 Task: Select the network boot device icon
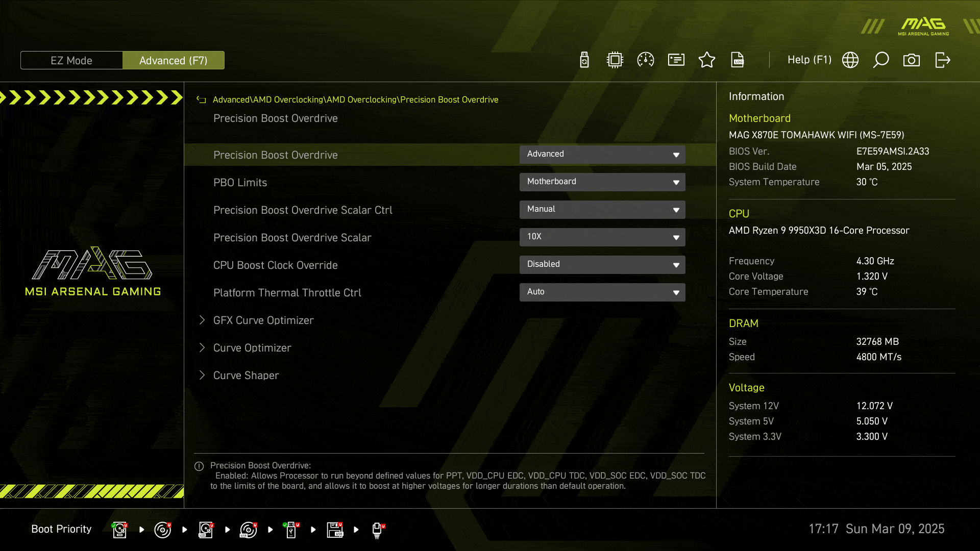378,530
